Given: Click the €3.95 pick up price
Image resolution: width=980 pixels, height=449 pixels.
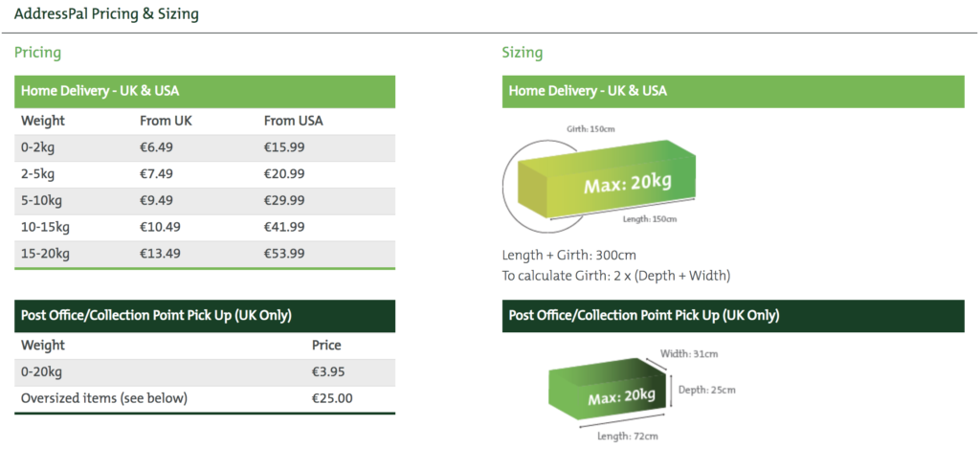Looking at the screenshot, I should coord(329,372).
